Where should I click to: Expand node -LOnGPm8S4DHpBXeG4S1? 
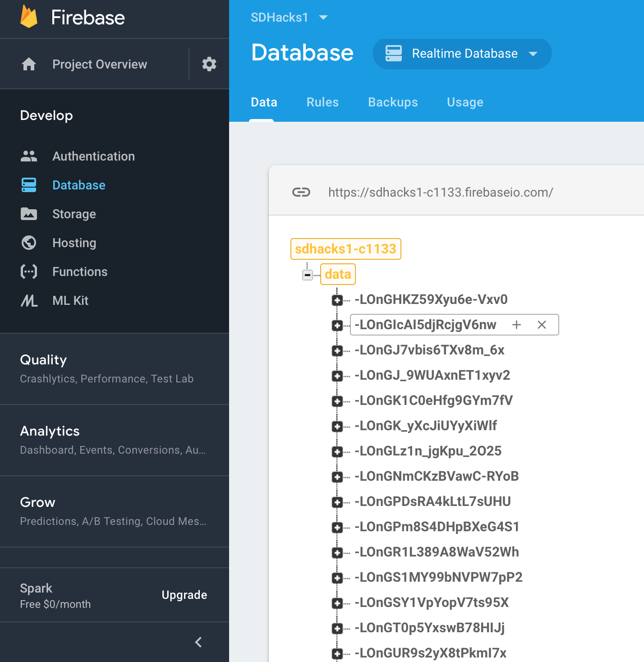pos(337,528)
